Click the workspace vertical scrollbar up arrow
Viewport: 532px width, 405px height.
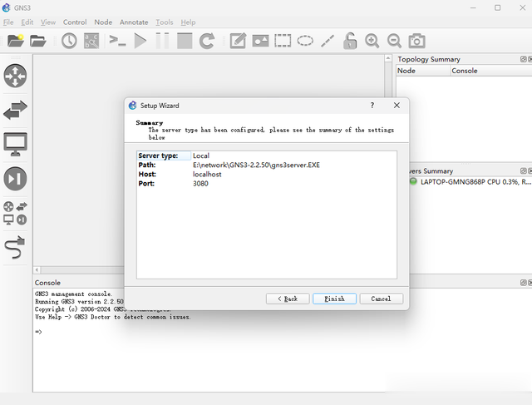[x=388, y=58]
